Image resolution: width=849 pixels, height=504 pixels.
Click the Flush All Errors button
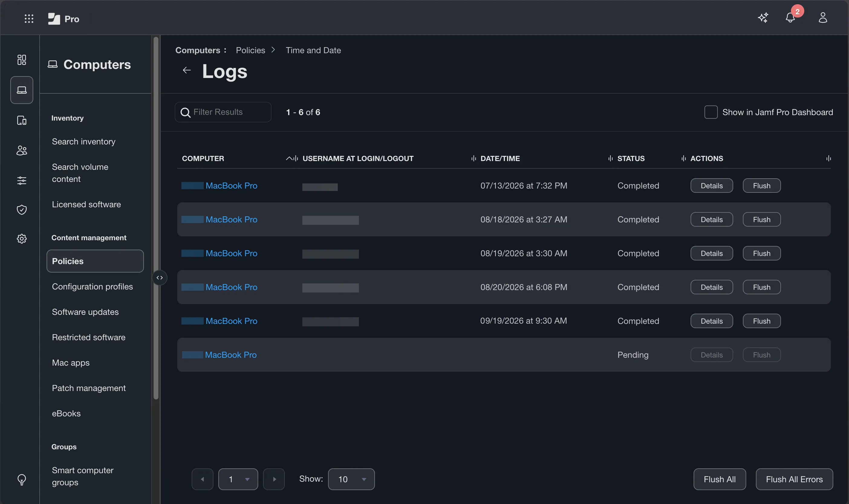[x=794, y=479]
